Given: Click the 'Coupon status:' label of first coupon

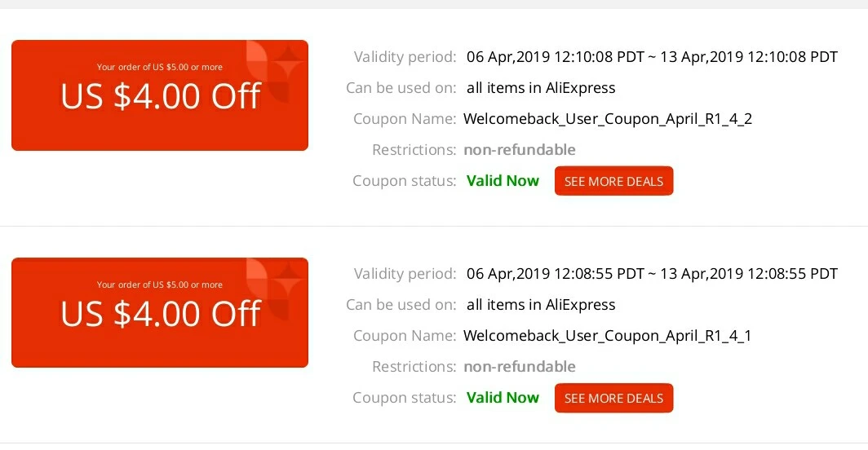Looking at the screenshot, I should pyautogui.click(x=404, y=181).
